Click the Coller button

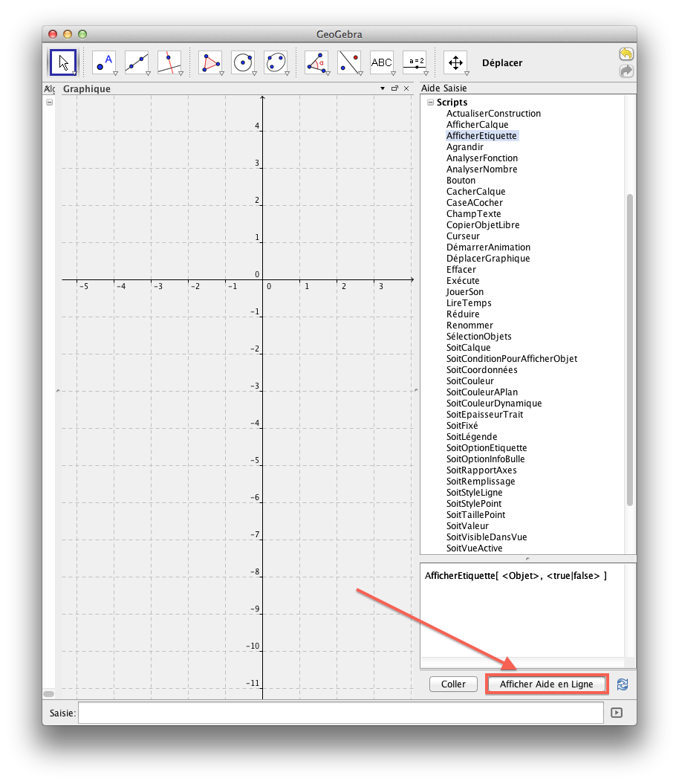pos(453,684)
